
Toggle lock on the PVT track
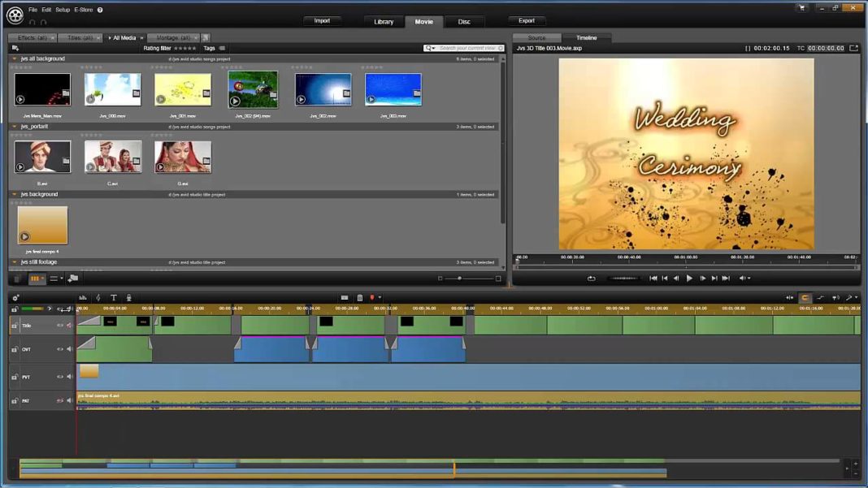point(14,377)
